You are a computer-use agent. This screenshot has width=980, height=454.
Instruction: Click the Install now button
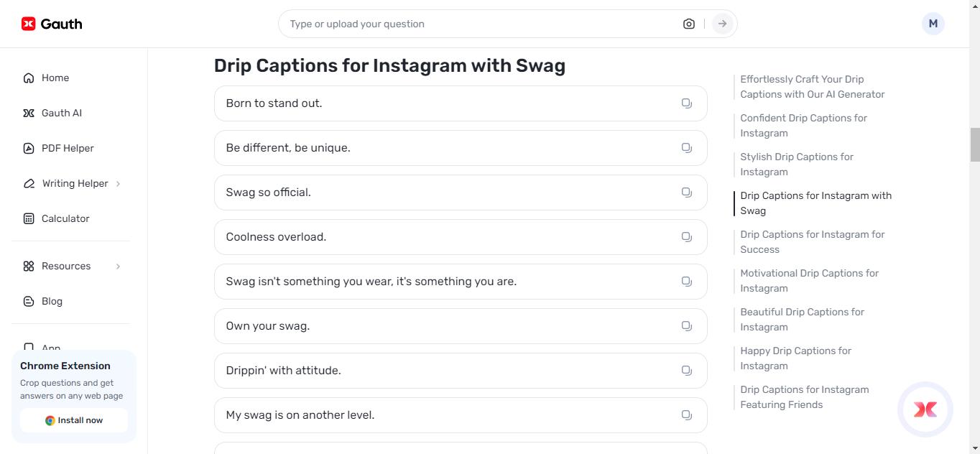(73, 420)
